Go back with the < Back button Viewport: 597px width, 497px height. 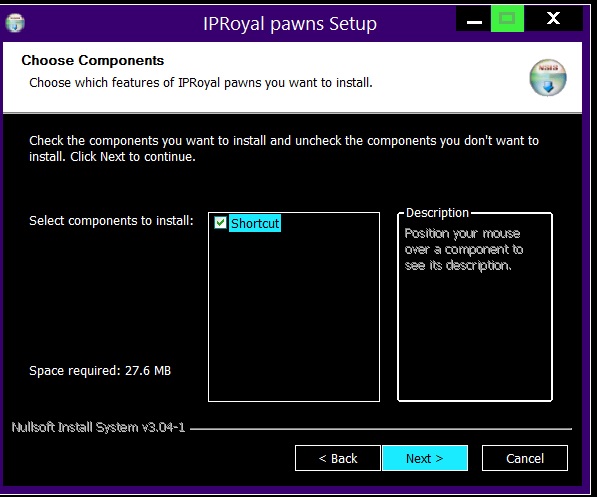(x=338, y=458)
